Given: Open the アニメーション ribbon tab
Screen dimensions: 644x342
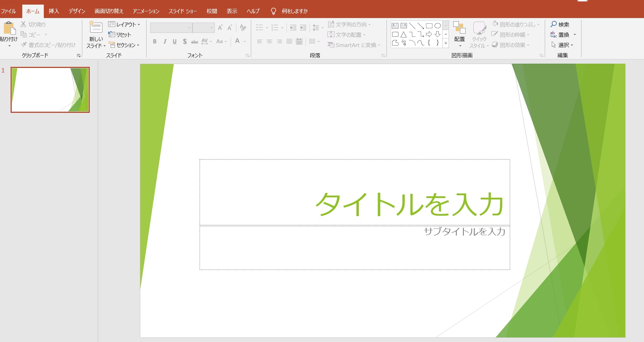Looking at the screenshot, I should 146,11.
